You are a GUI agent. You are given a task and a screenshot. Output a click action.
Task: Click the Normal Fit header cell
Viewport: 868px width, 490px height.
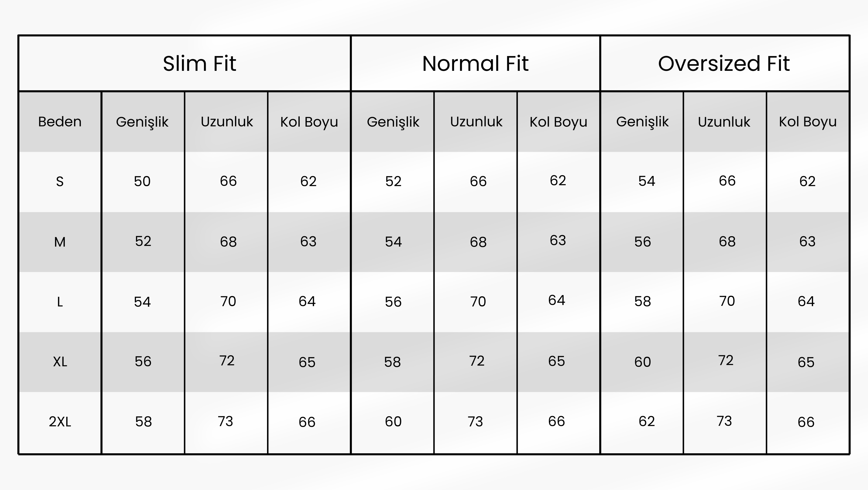pos(475,64)
